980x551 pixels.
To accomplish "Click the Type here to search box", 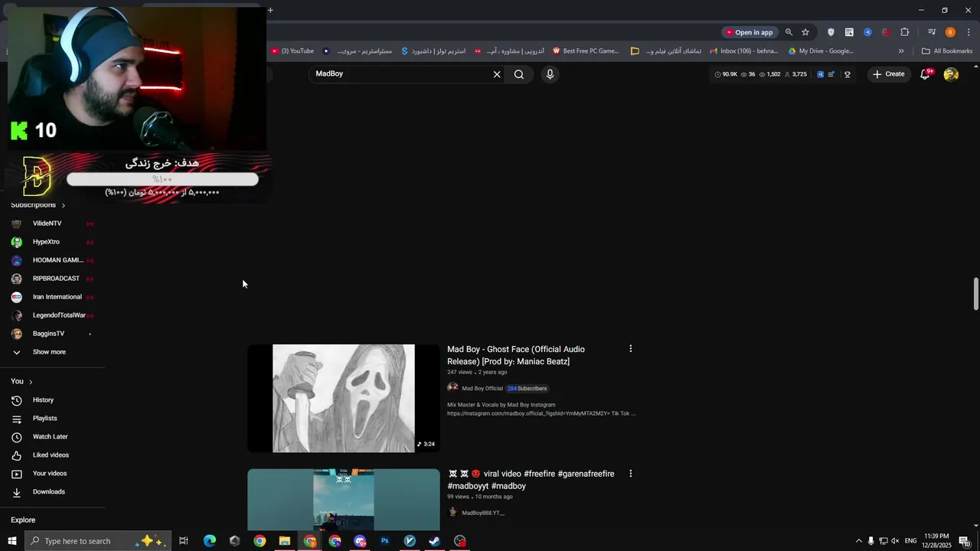I will click(x=96, y=541).
